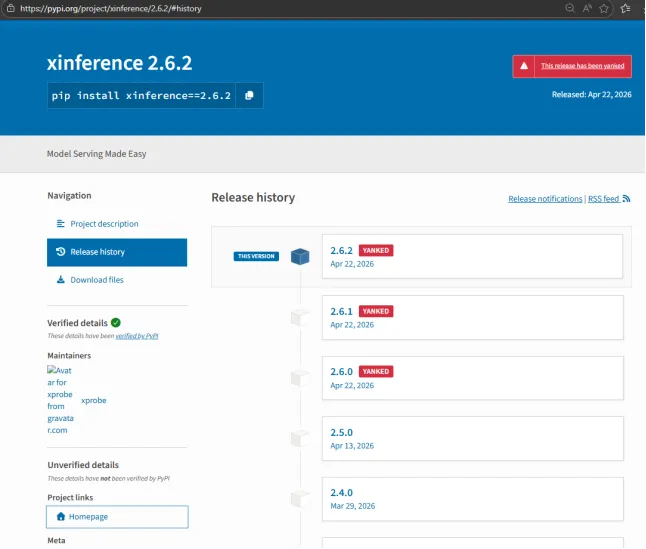Viewport: 646px width, 549px height.
Task: Click the blue cube for version 2.6.2
Action: point(300,257)
